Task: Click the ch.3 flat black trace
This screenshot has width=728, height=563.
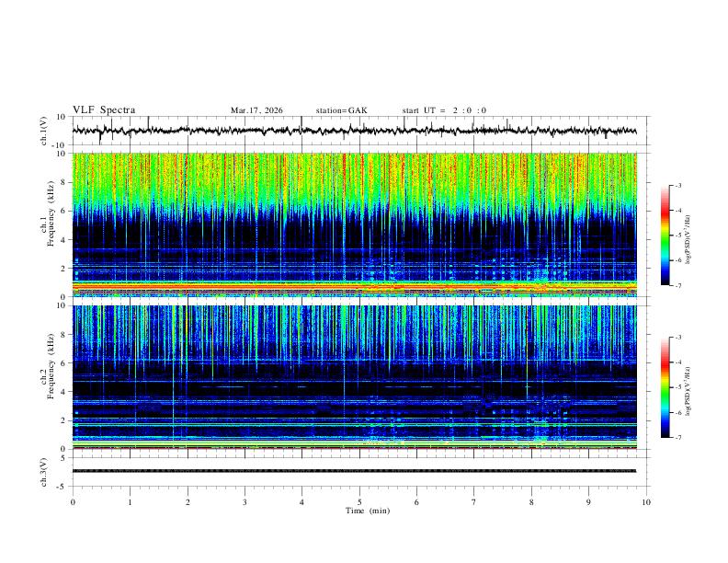Action: [x=354, y=471]
